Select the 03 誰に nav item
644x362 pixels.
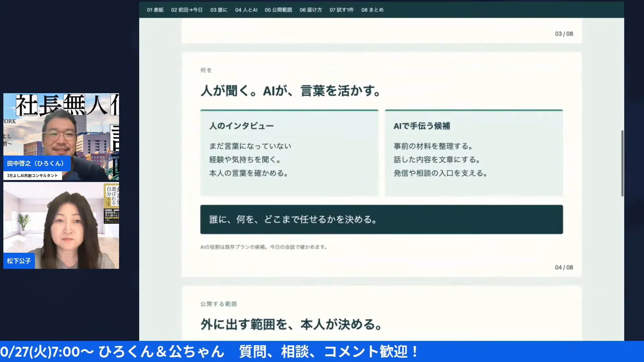click(x=219, y=10)
